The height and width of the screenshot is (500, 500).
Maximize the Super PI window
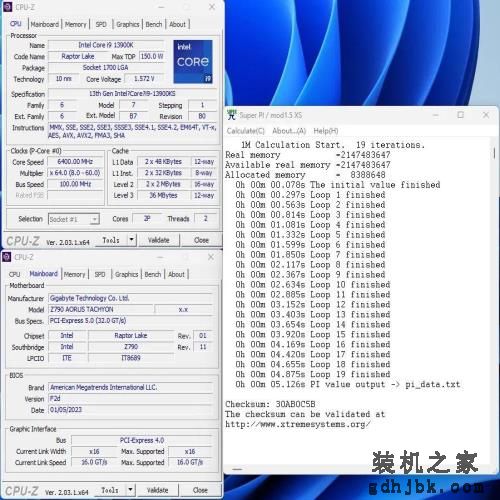[461, 115]
